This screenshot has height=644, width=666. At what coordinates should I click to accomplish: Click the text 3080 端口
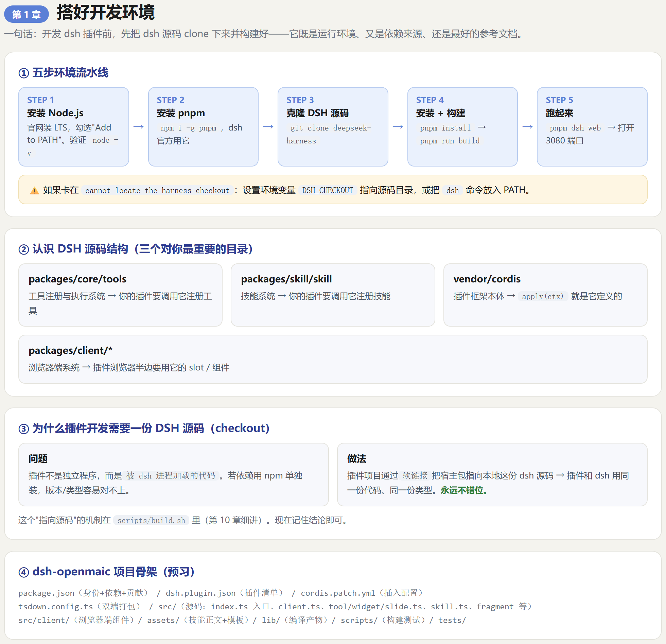[565, 141]
